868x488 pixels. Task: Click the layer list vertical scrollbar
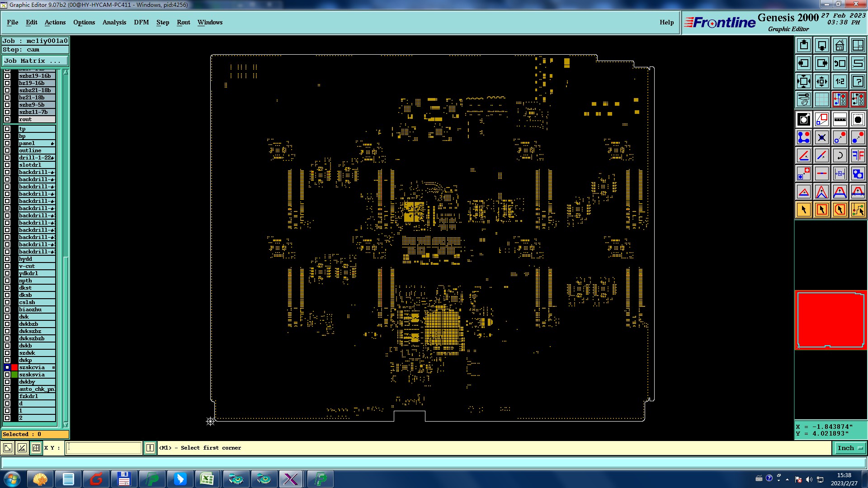click(66, 249)
